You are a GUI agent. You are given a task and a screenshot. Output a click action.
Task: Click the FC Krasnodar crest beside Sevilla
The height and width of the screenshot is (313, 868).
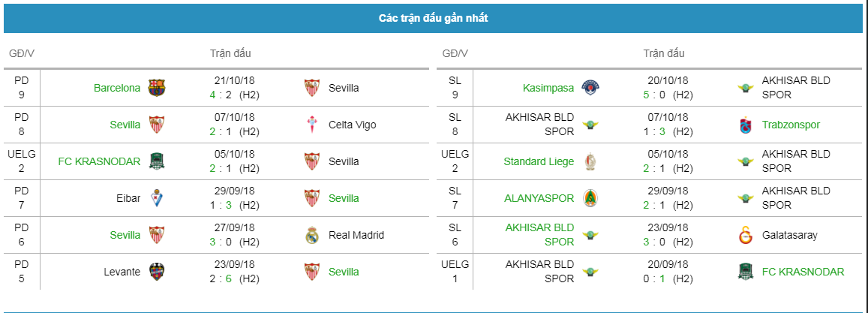pos(157,161)
